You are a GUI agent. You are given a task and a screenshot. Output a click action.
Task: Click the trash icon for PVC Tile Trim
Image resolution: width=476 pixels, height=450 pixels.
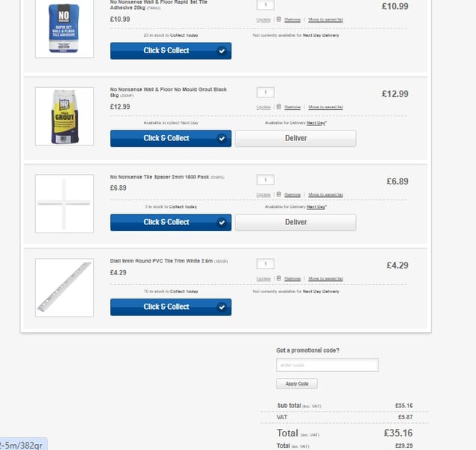tap(279, 278)
